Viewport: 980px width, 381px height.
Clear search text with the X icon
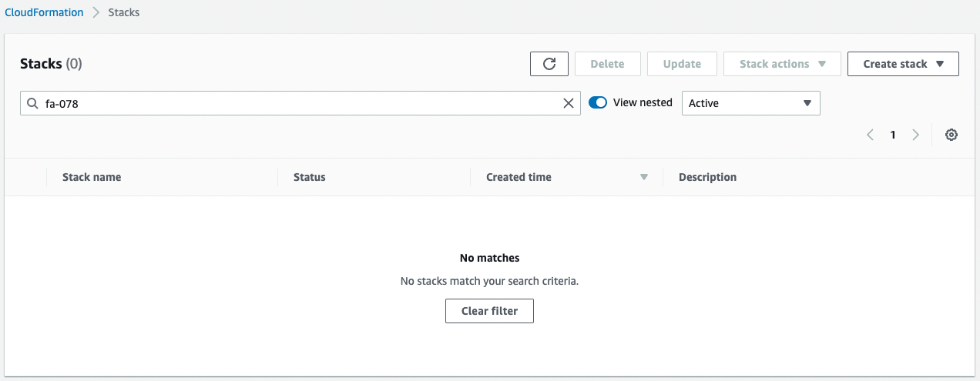click(x=569, y=103)
